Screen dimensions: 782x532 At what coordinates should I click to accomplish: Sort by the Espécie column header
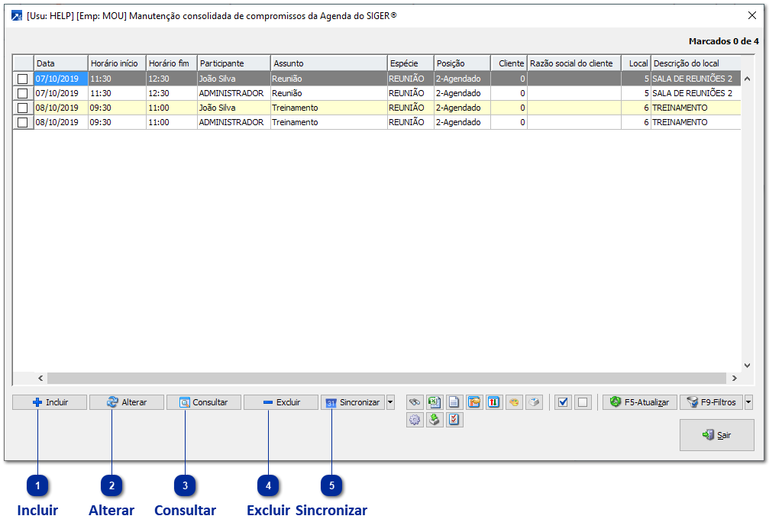410,63
